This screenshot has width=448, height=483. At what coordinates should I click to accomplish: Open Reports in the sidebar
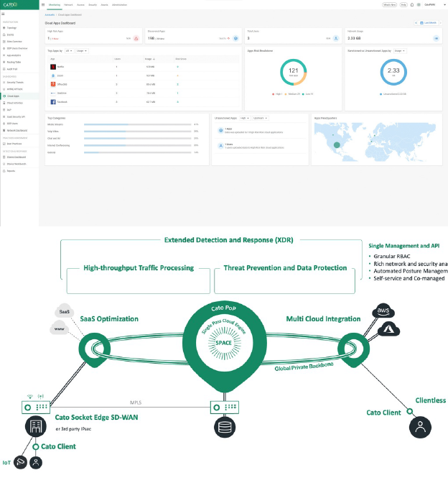pyautogui.click(x=11, y=171)
